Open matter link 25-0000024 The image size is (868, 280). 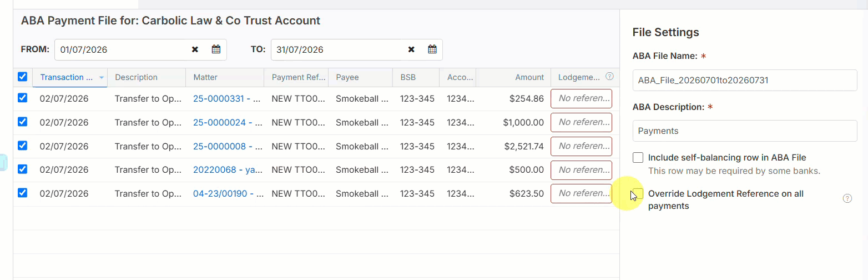click(228, 122)
